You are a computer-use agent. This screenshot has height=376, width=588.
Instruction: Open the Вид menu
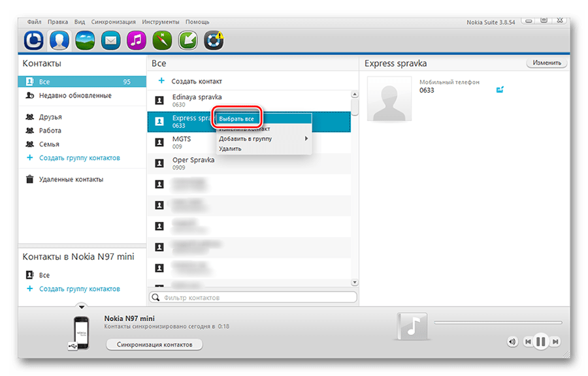tap(80, 22)
